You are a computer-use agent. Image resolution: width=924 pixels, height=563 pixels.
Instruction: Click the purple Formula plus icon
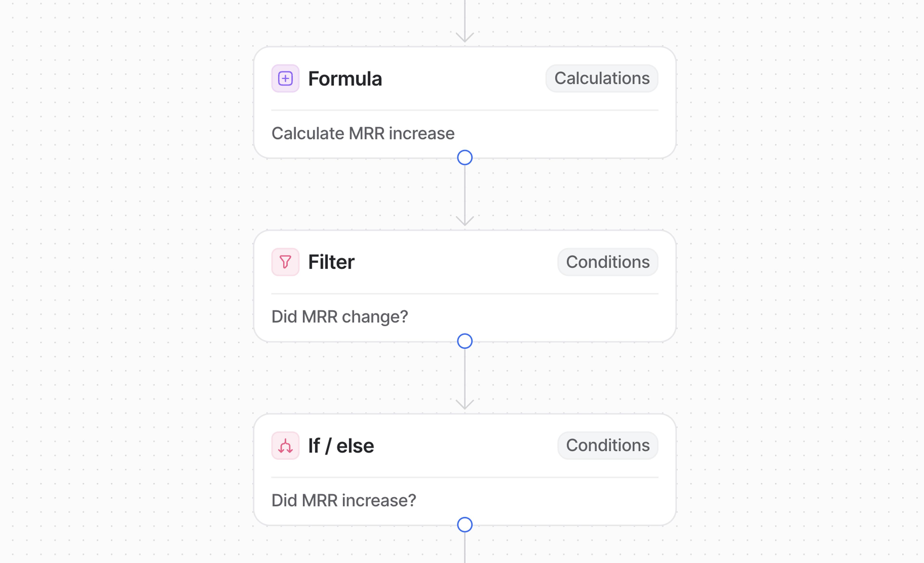(285, 78)
